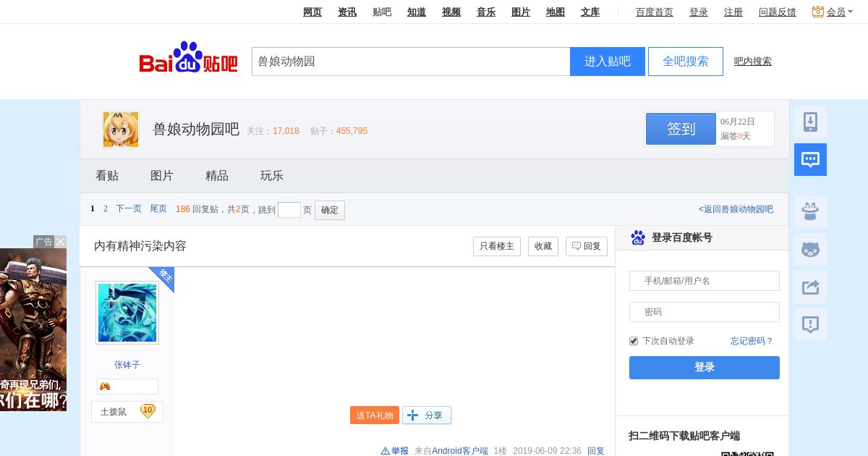Click the 兽娘动物园吧 forum title
The width and height of the screenshot is (868, 456).
pos(196,130)
